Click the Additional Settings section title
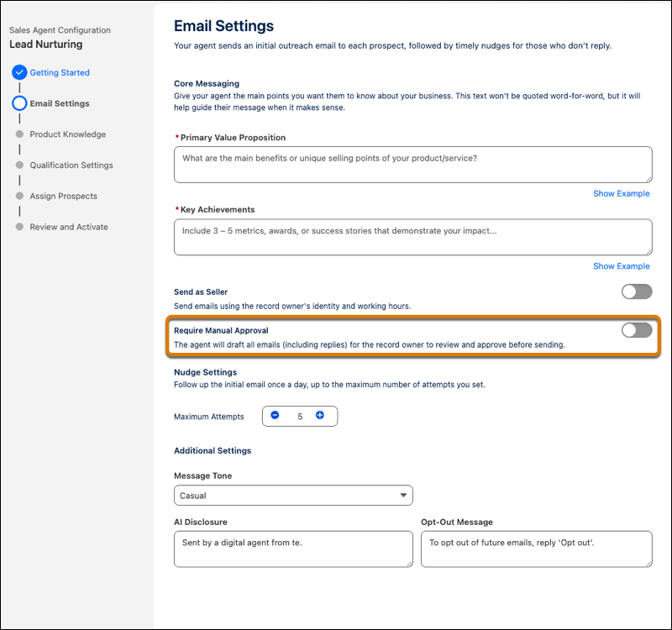Screen dimensions: 672x630 213,450
